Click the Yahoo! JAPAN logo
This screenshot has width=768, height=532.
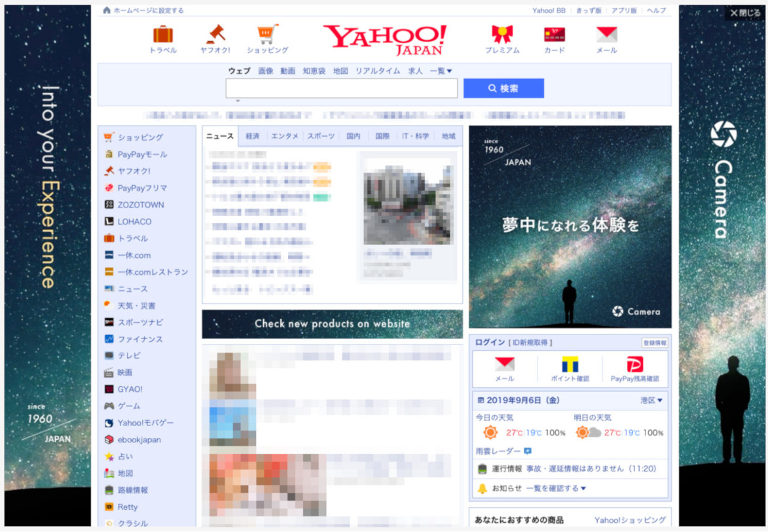click(385, 40)
